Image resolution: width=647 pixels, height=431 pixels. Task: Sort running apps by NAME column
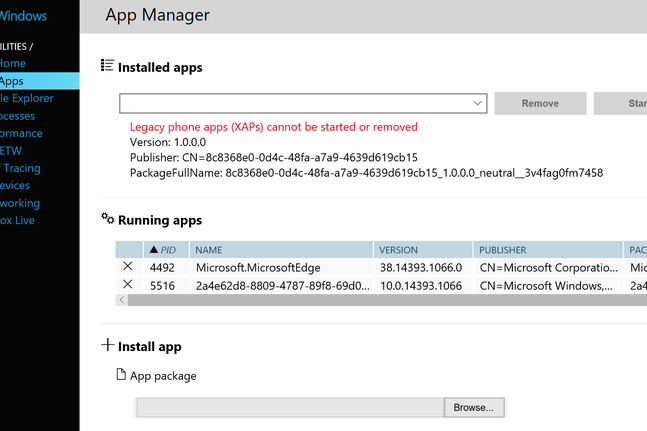(281, 250)
